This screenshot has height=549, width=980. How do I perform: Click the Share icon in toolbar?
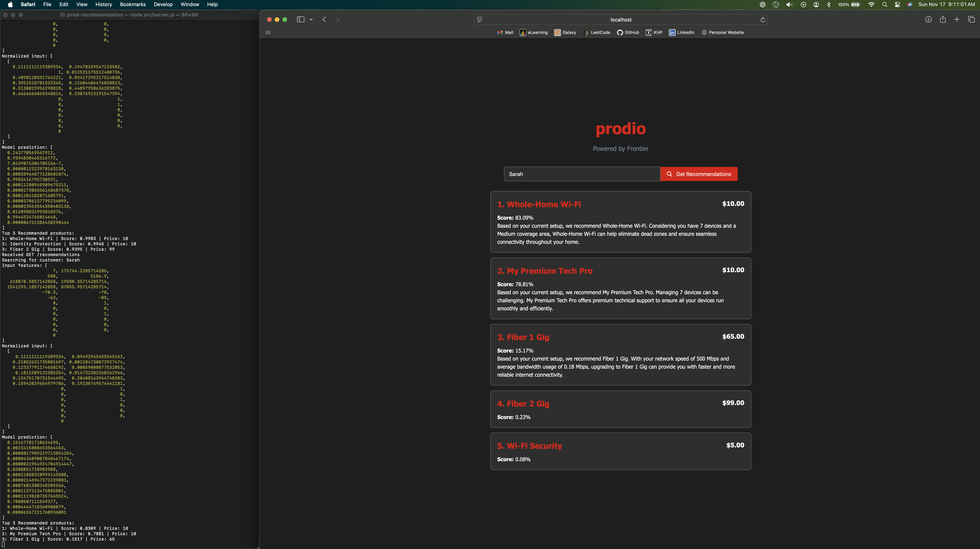pyautogui.click(x=943, y=19)
